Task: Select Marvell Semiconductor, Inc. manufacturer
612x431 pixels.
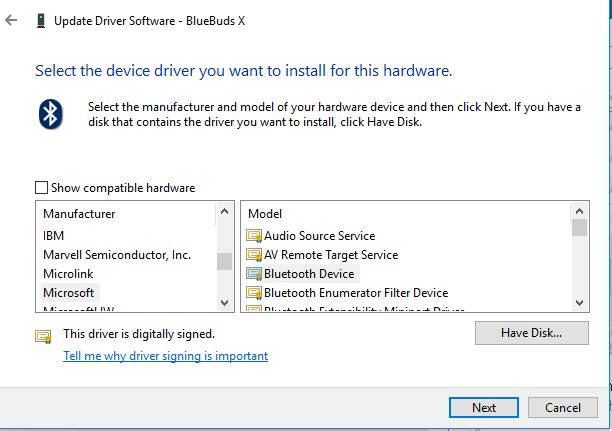Action: pos(117,255)
